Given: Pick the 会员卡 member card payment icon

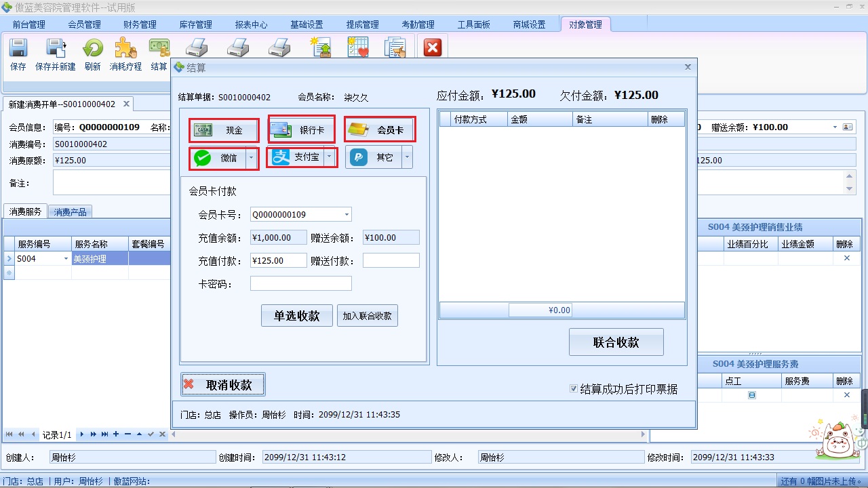Looking at the screenshot, I should 380,129.
